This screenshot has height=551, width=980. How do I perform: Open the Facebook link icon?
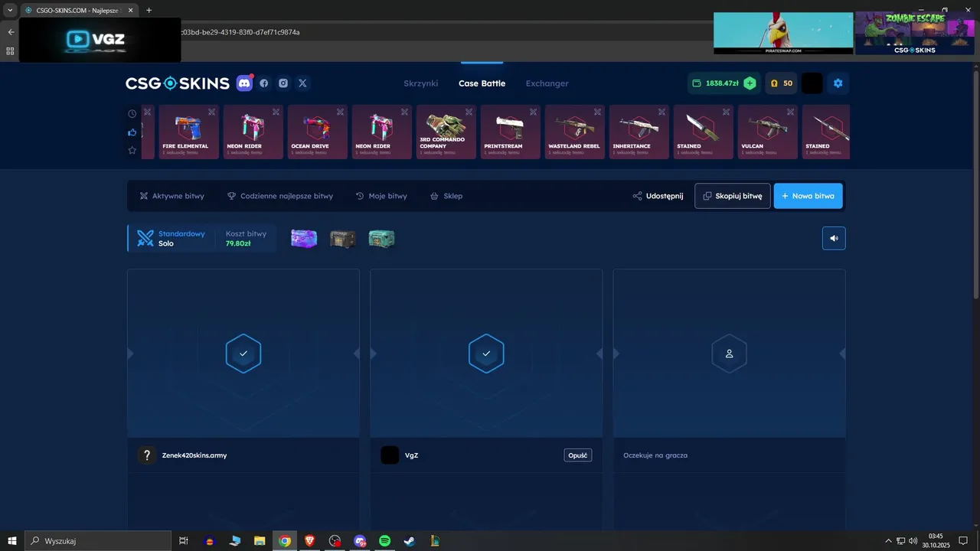[264, 83]
